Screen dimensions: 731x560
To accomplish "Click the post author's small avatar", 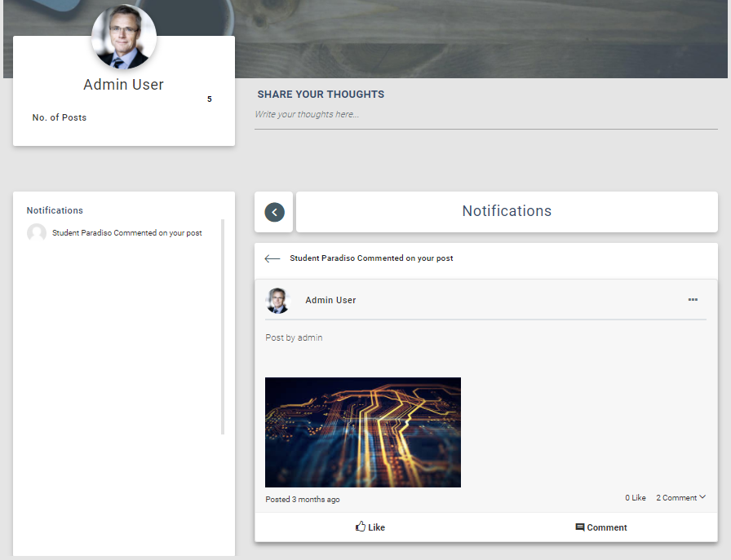I will pos(277,301).
